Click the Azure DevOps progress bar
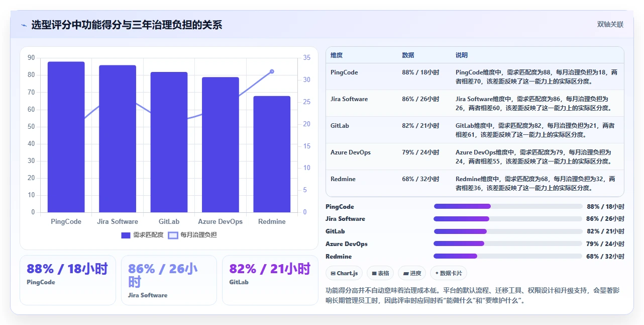Image resolution: width=644 pixels, height=325 pixels. [x=508, y=244]
